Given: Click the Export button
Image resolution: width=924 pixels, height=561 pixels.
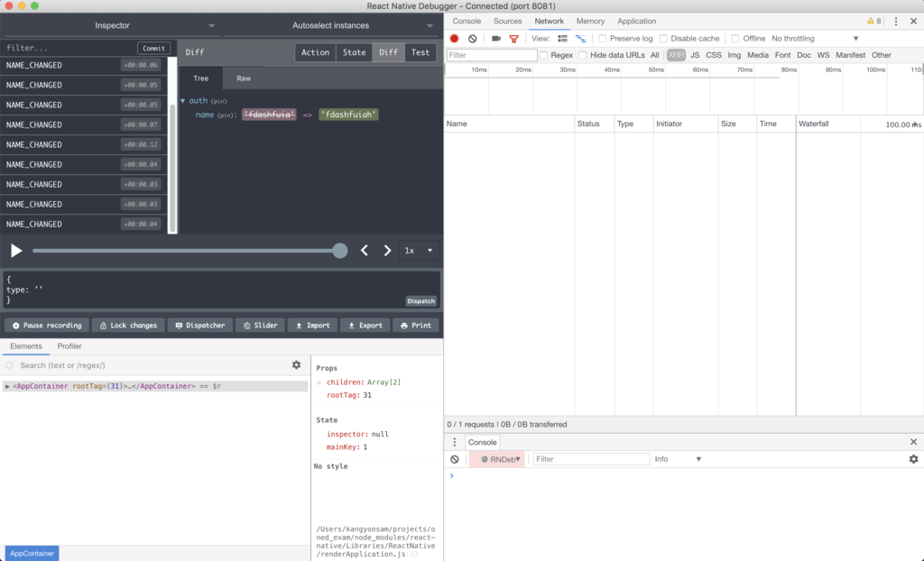Looking at the screenshot, I should 365,326.
